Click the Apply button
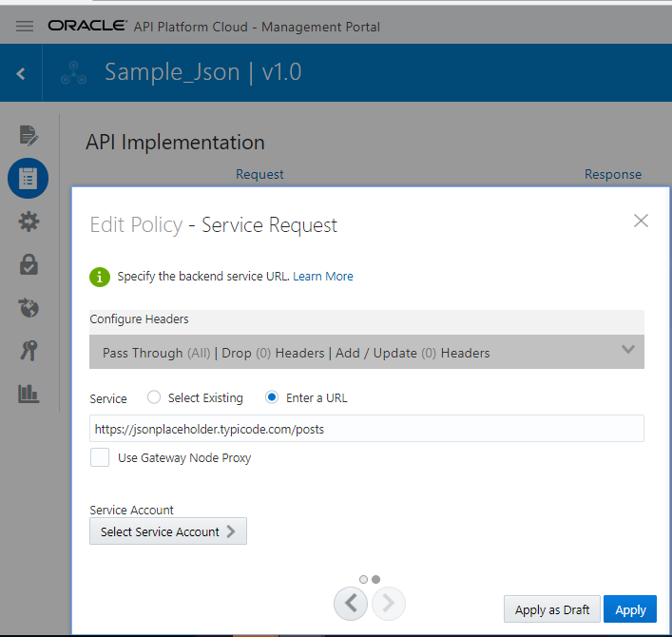Viewport: 672px width, 637px height. (x=629, y=609)
